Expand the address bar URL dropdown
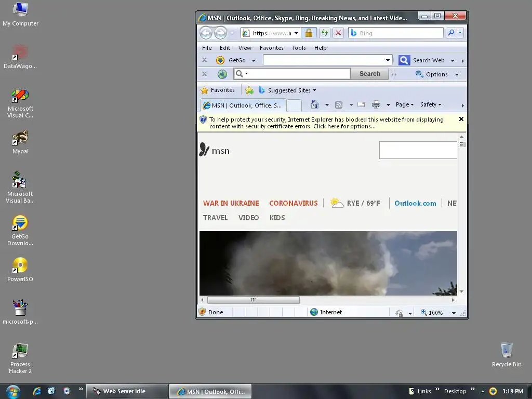Viewport: 532px width, 399px height. [296, 33]
